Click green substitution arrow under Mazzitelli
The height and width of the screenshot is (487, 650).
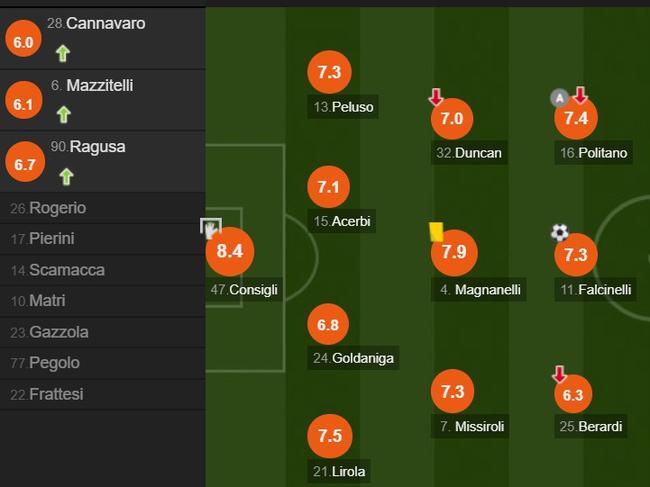click(63, 115)
